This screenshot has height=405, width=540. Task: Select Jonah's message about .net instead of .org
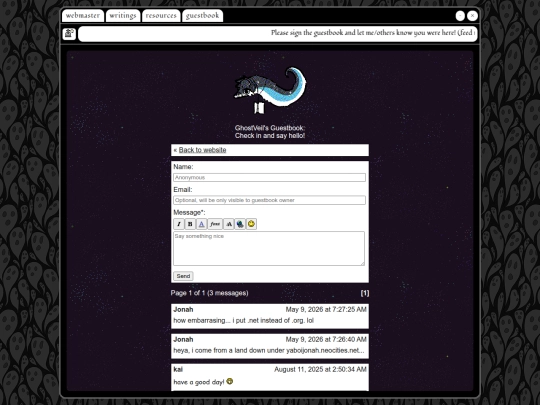[243, 321]
